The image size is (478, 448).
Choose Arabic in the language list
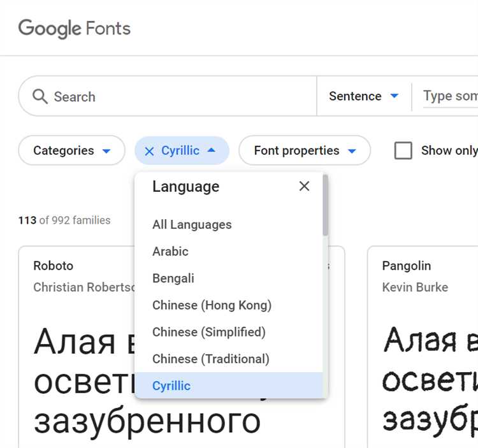coord(170,251)
